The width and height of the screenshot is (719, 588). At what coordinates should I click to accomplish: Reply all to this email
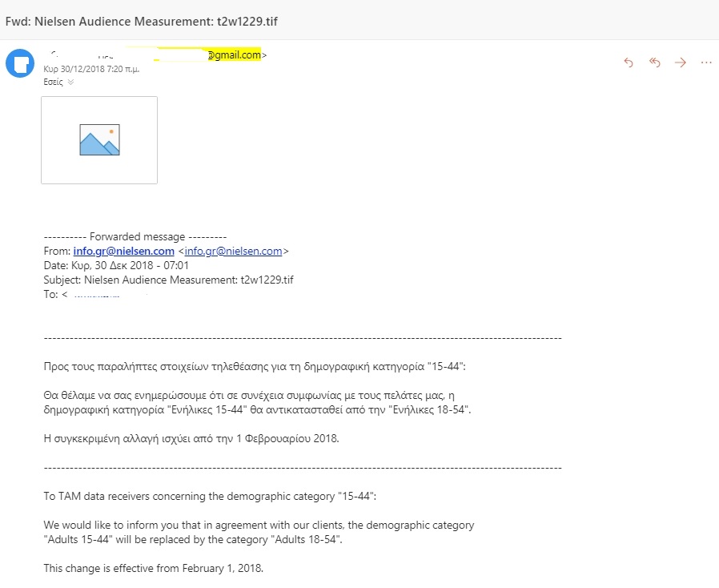pos(654,62)
